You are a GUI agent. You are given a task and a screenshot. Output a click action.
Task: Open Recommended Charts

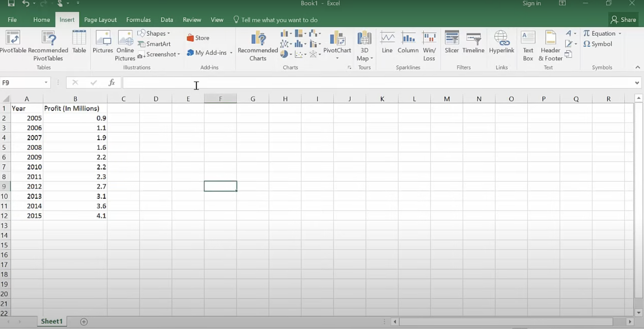point(258,46)
